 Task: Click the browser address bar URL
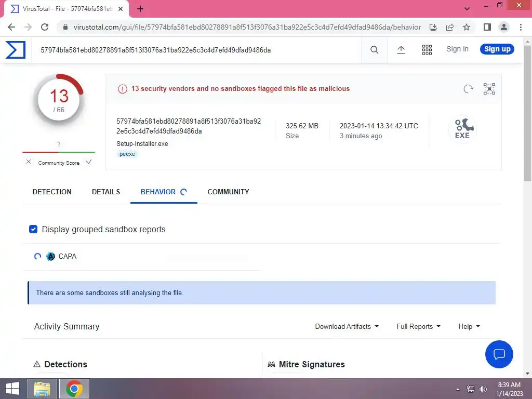tap(247, 27)
